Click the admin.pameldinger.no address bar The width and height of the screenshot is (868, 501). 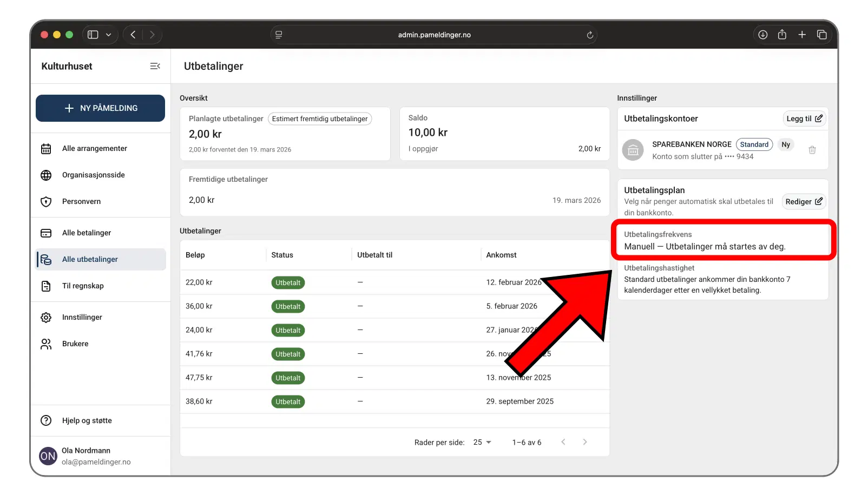click(x=434, y=35)
